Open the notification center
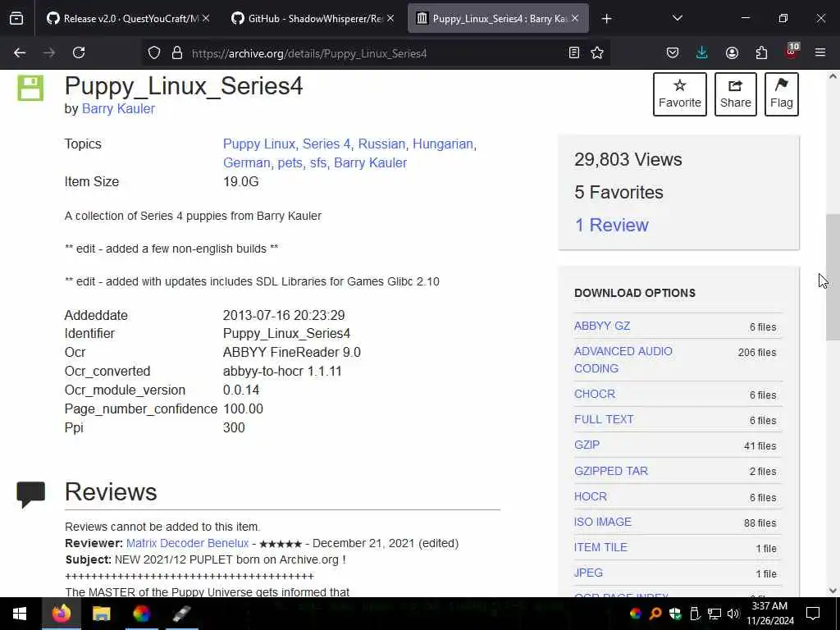Screen dimensions: 840x630 point(813,614)
